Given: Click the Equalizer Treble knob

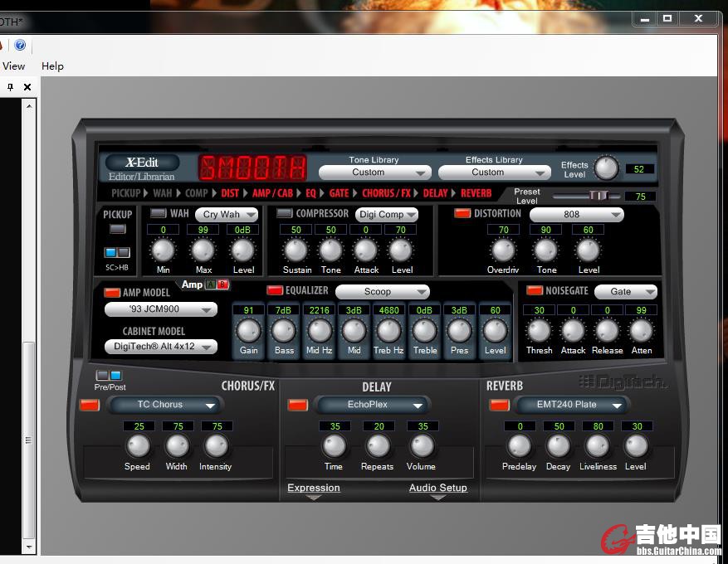Looking at the screenshot, I should (x=424, y=331).
